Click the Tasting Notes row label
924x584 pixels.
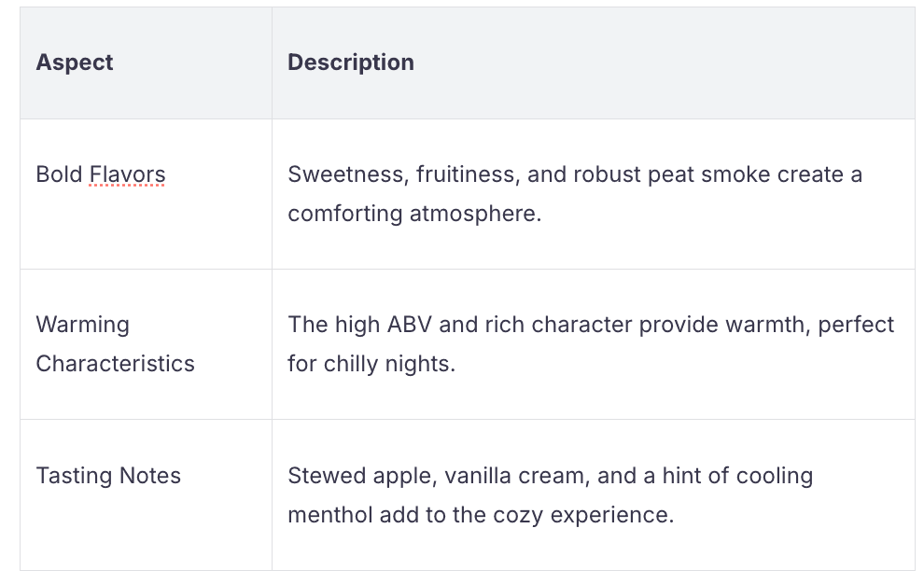click(108, 476)
